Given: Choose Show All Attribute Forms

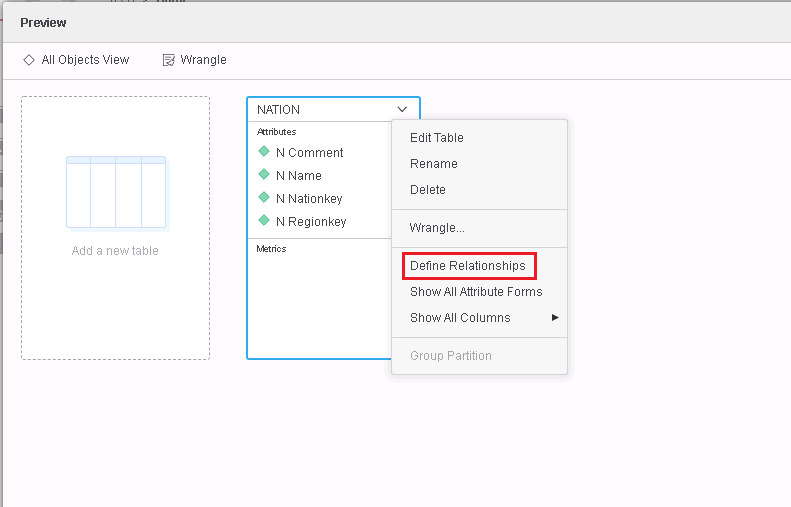Looking at the screenshot, I should point(476,292).
